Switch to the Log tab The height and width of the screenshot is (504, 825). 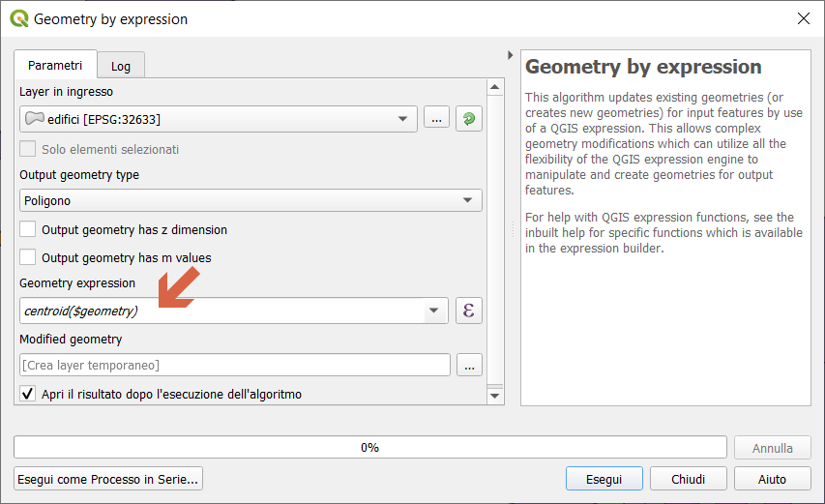coord(121,66)
